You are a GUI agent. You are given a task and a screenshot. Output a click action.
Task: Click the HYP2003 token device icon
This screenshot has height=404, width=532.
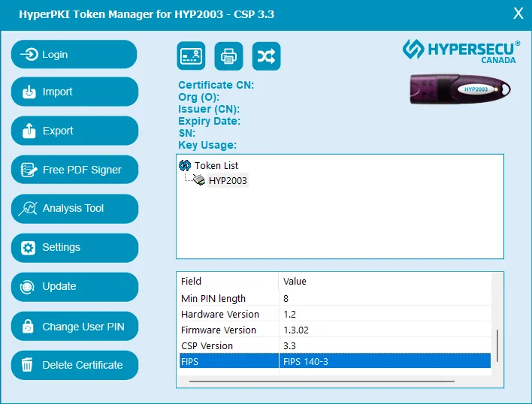click(x=199, y=179)
